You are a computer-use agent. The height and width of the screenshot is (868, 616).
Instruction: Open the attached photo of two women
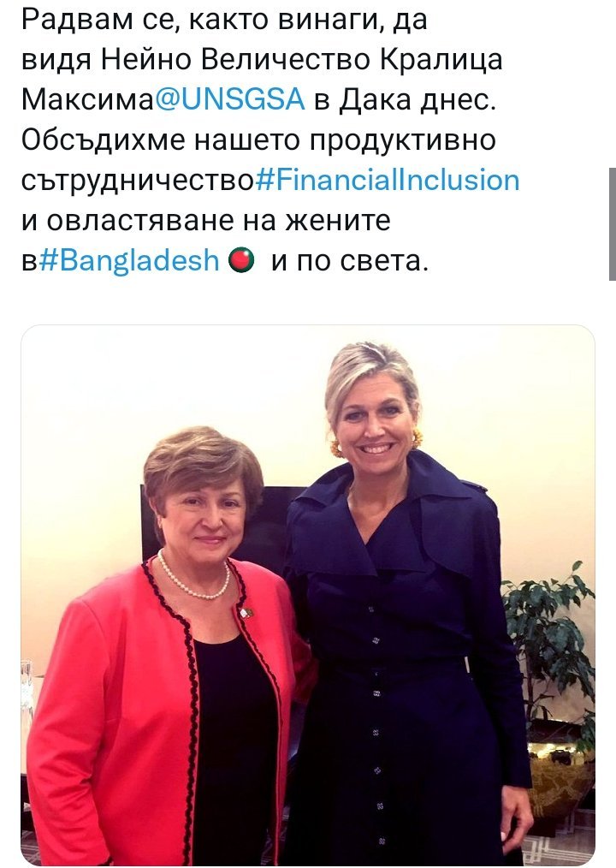[x=308, y=595]
